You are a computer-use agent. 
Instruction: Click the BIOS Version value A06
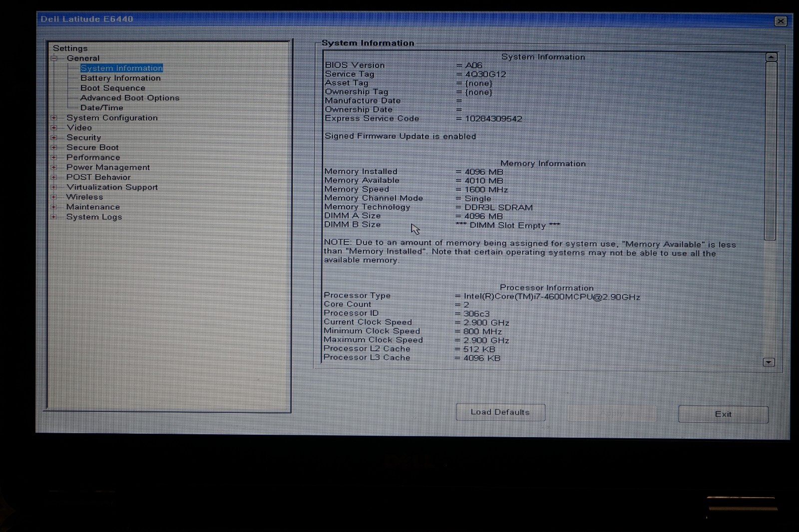click(473, 65)
